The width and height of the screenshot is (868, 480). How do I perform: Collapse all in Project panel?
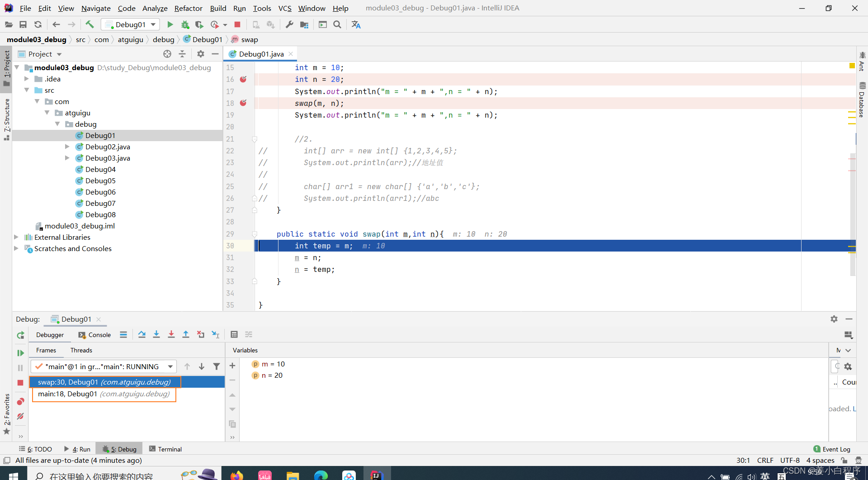coord(182,54)
